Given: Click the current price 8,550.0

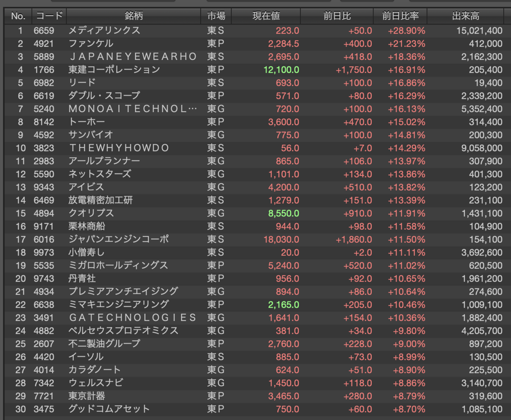Looking at the screenshot, I should pyautogui.click(x=283, y=213).
